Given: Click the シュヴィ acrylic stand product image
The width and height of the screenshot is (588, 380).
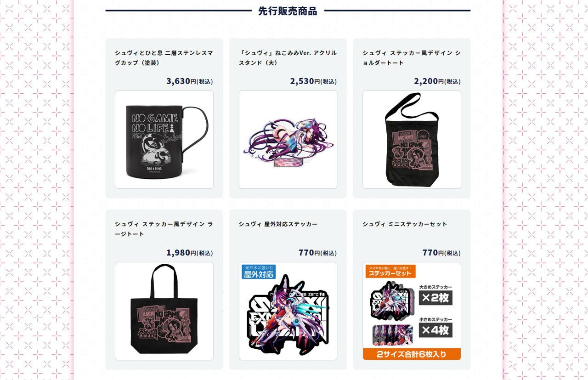Looking at the screenshot, I should [x=288, y=140].
